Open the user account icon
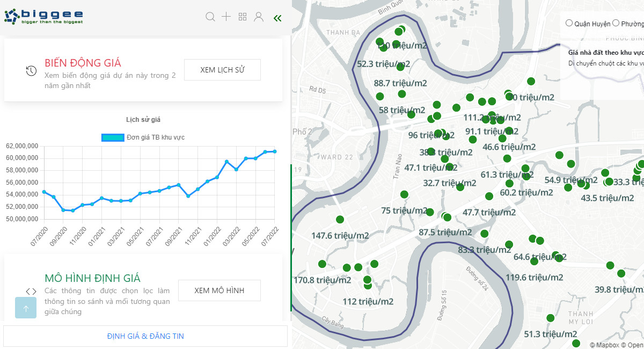This screenshot has height=349, width=644. pos(259,17)
